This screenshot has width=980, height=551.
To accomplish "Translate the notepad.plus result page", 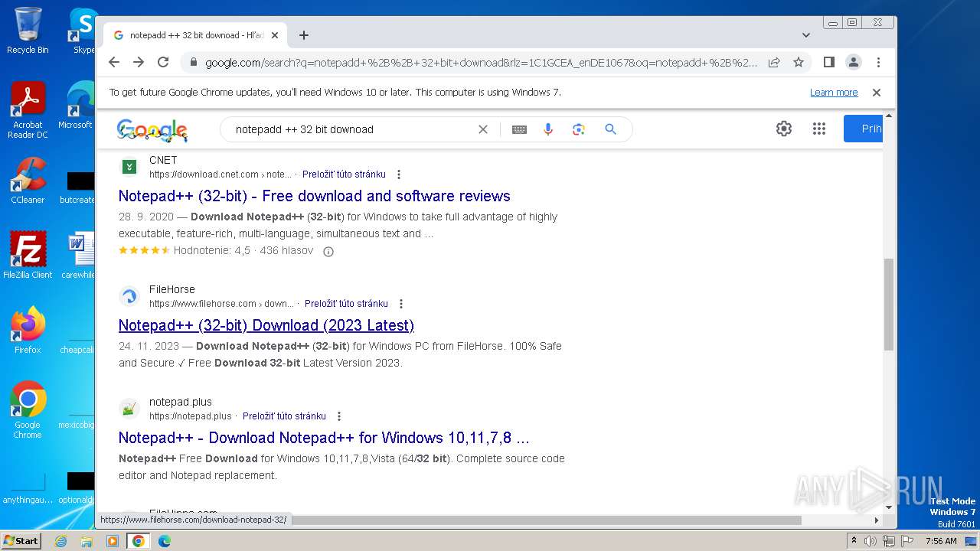I will (x=284, y=416).
